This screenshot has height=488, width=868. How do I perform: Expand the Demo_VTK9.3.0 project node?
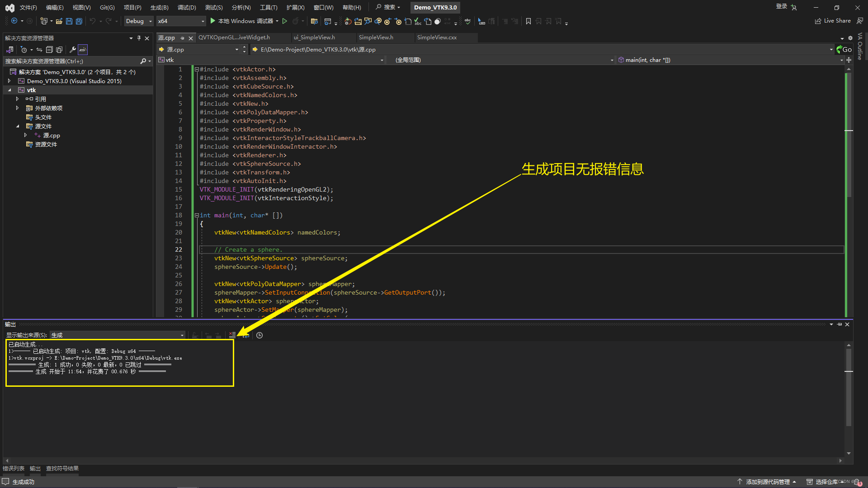[9, 81]
